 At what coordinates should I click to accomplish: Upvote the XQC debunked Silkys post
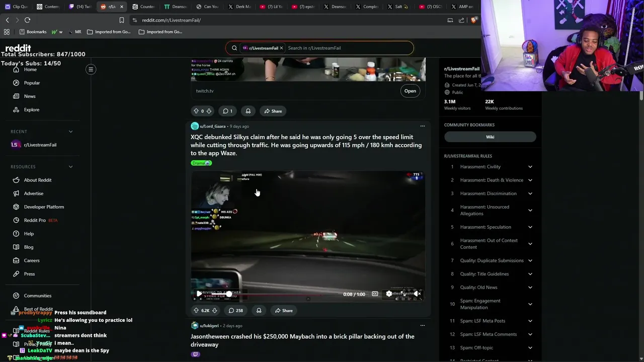coord(196,310)
